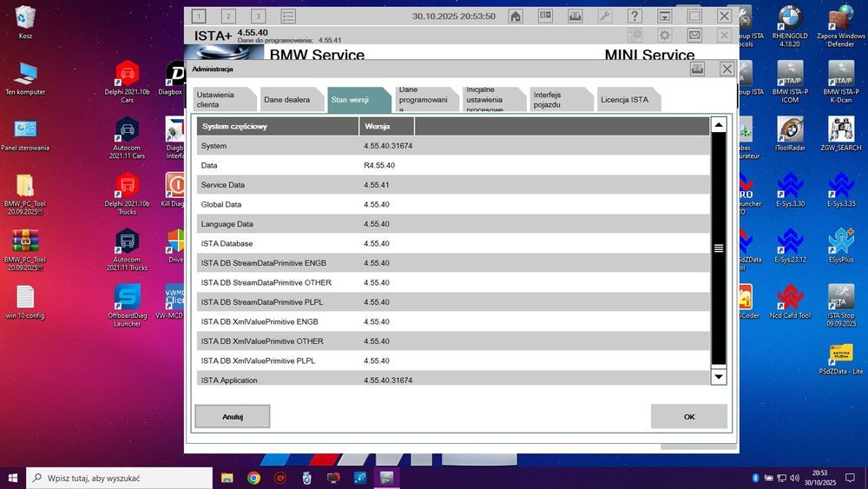Open the ISTA operations list icon

pos(288,16)
